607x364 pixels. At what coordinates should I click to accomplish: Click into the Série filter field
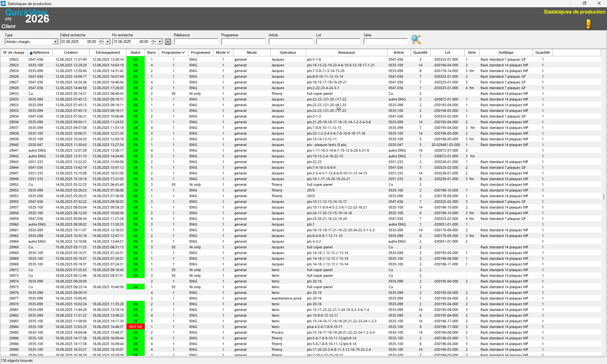pyautogui.click(x=385, y=42)
